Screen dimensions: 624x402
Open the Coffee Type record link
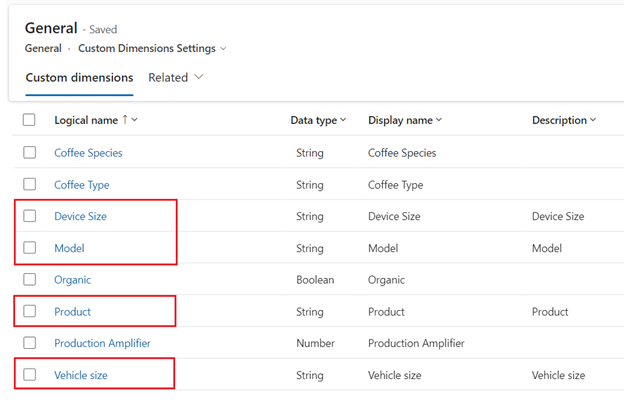[82, 185]
